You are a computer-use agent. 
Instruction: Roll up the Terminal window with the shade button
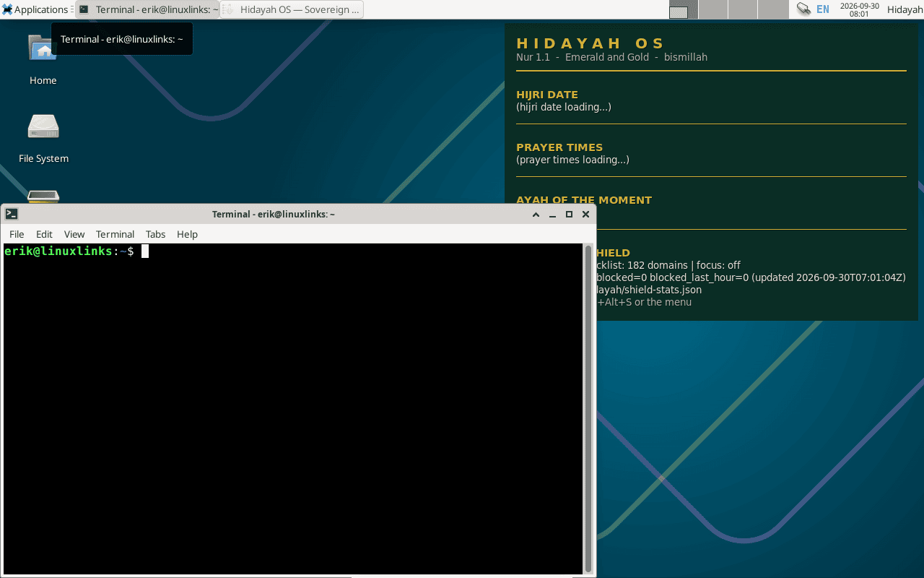[x=536, y=214]
